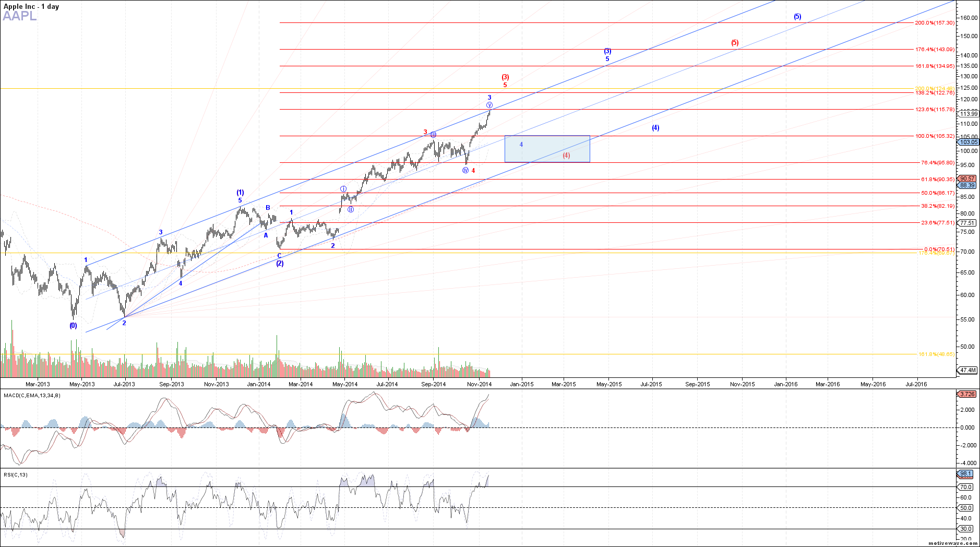Screen dimensions: 980x547
Task: Click the blue (4) wave label
Action: tap(655, 128)
